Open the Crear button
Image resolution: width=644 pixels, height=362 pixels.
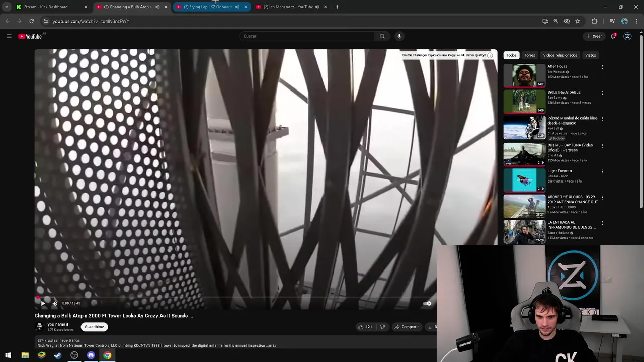(x=594, y=36)
